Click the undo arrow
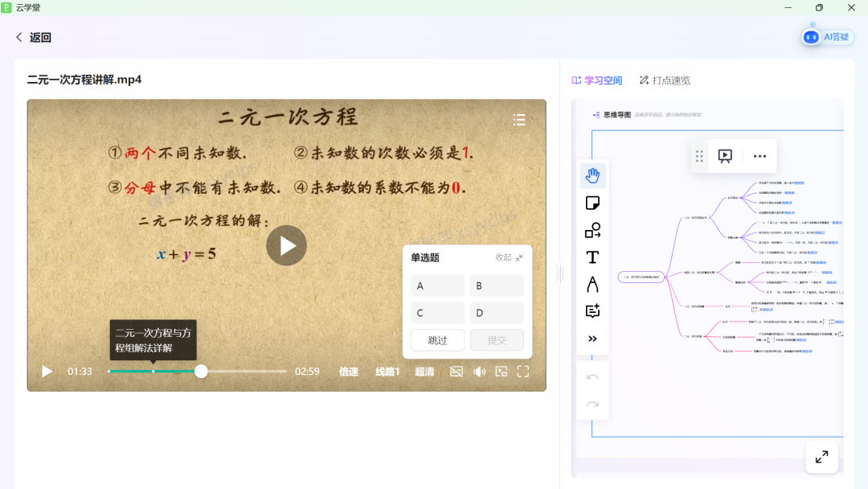This screenshot has width=868, height=489. point(592,377)
